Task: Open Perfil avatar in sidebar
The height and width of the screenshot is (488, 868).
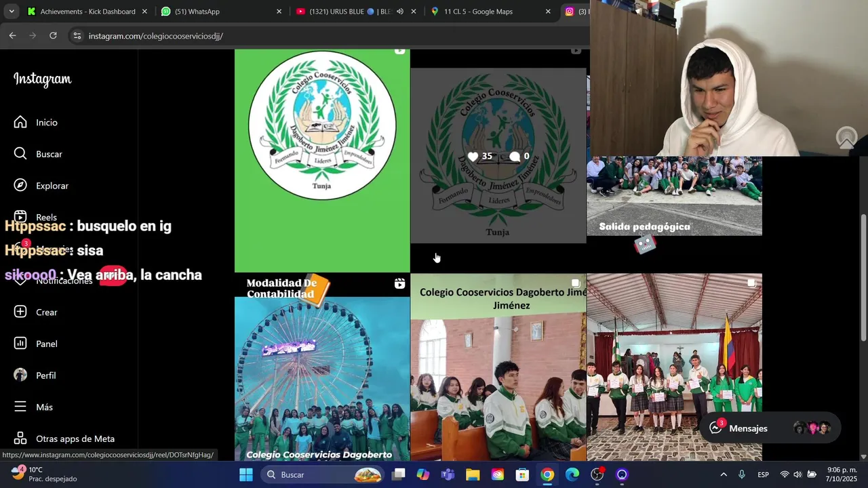Action: pos(20,375)
